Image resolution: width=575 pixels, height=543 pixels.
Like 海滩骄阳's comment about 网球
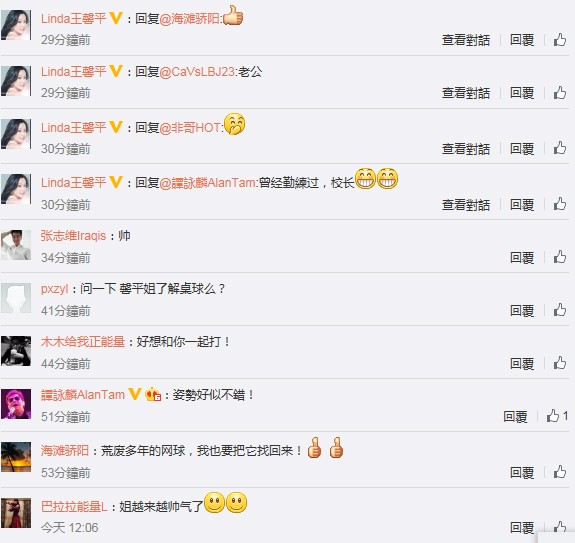560,472
